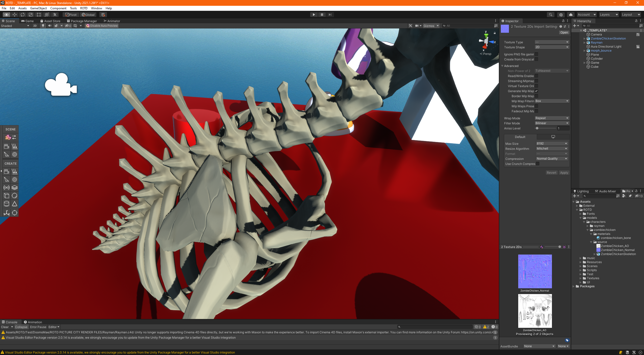Toggle scene lighting bulb icon
The width and height of the screenshot is (644, 355).
43,26
